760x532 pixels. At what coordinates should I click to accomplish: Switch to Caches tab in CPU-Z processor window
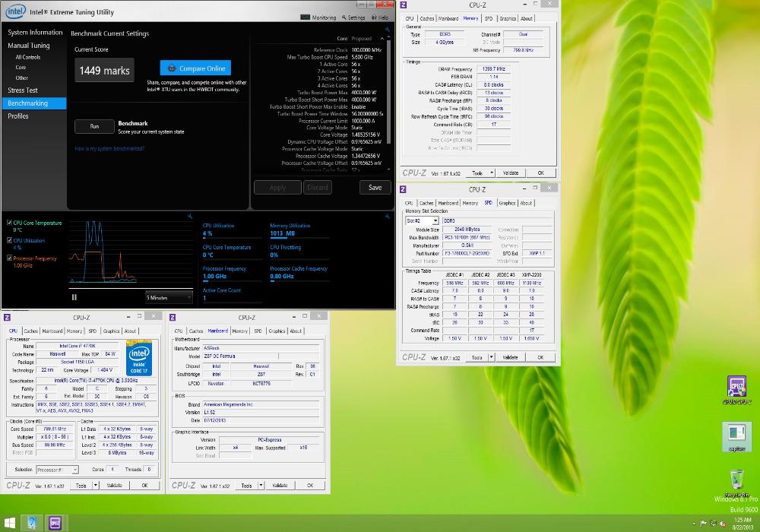[x=30, y=331]
